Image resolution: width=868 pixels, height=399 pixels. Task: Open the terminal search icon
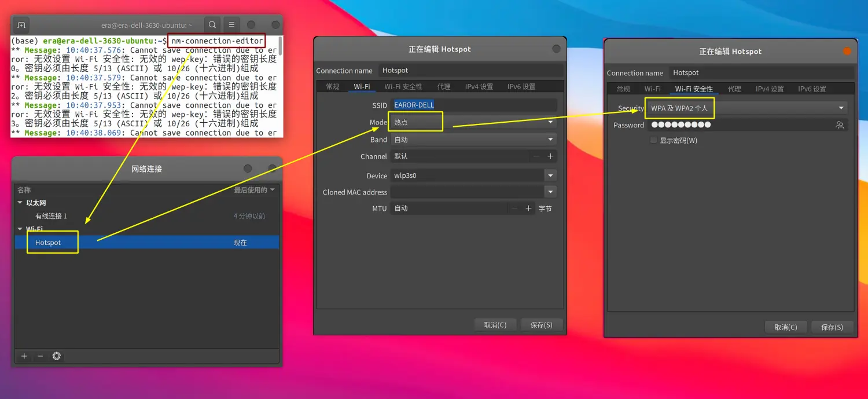click(x=212, y=25)
